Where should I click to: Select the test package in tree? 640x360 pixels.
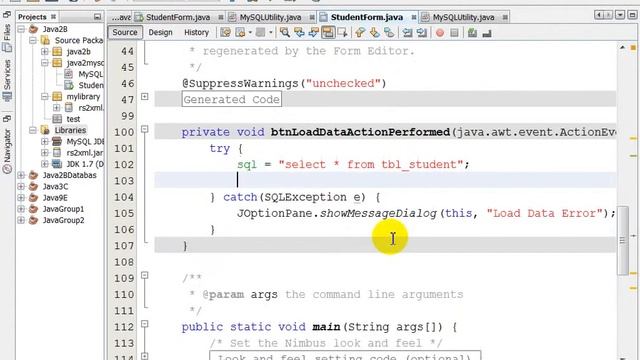pos(73,119)
